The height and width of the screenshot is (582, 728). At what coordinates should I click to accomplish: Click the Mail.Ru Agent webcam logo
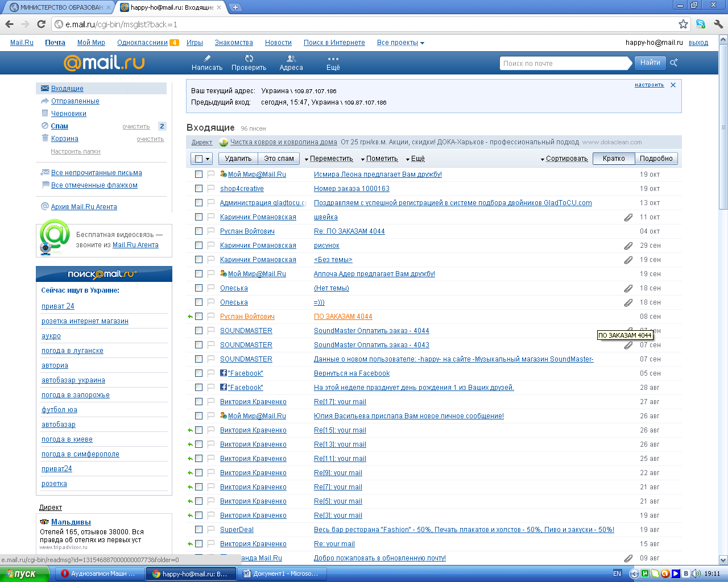pyautogui.click(x=54, y=238)
